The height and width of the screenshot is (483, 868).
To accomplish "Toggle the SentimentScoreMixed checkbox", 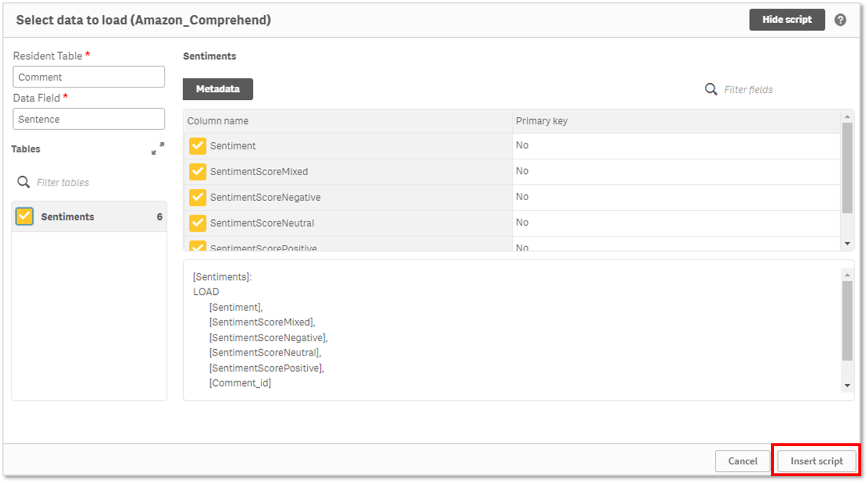I will pos(197,171).
